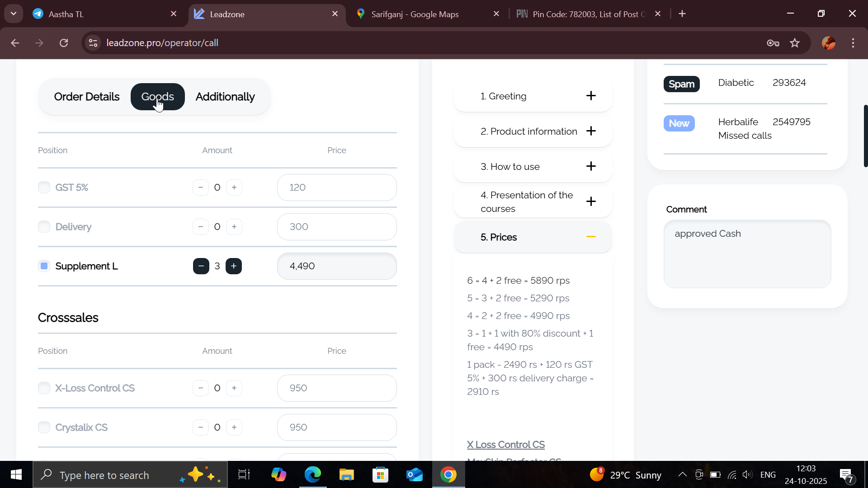Click the Spam status badge
This screenshot has height=488, width=868.
(x=681, y=84)
